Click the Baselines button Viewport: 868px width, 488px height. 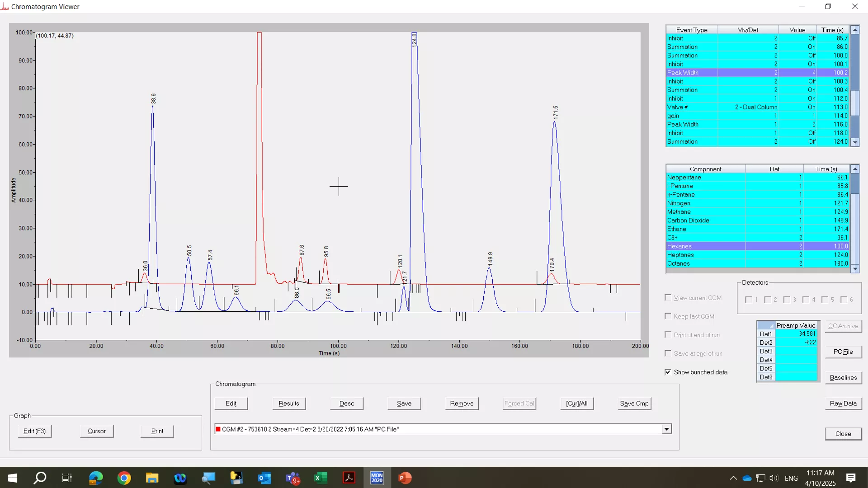pyautogui.click(x=843, y=377)
